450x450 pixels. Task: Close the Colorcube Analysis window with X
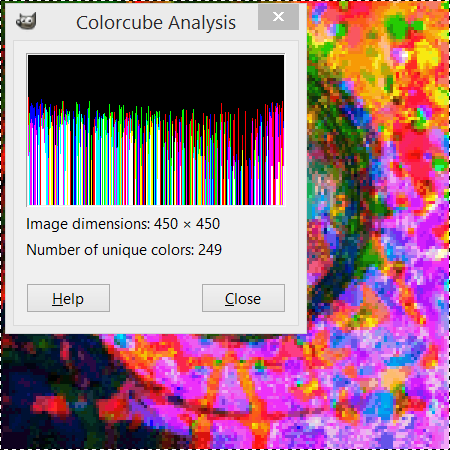(x=278, y=17)
